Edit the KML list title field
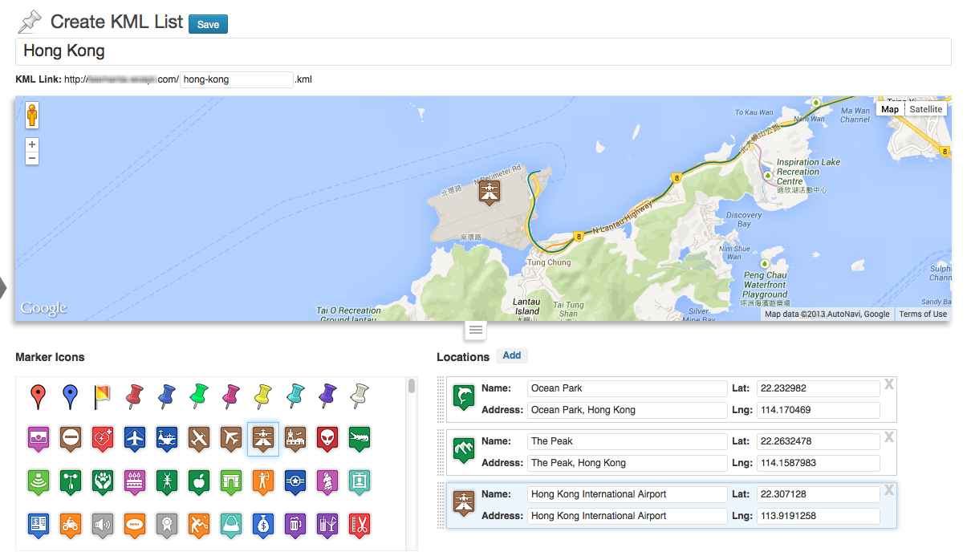The height and width of the screenshot is (560, 971). 483,51
